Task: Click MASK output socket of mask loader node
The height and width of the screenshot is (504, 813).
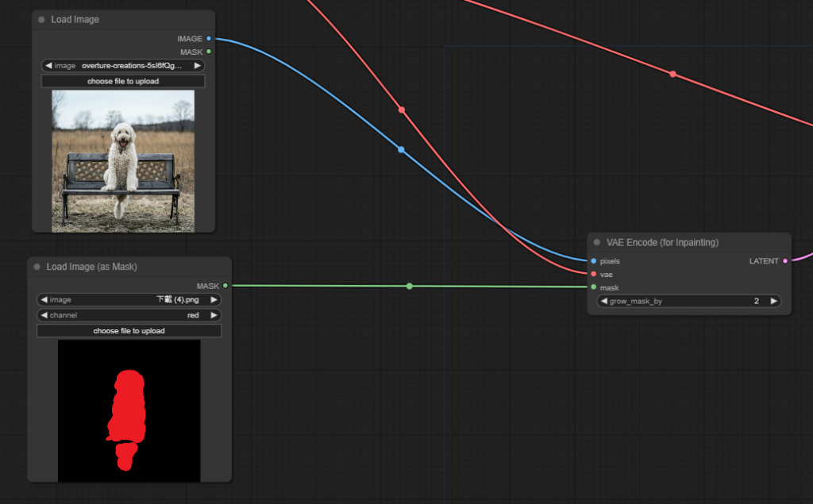Action: pos(225,286)
